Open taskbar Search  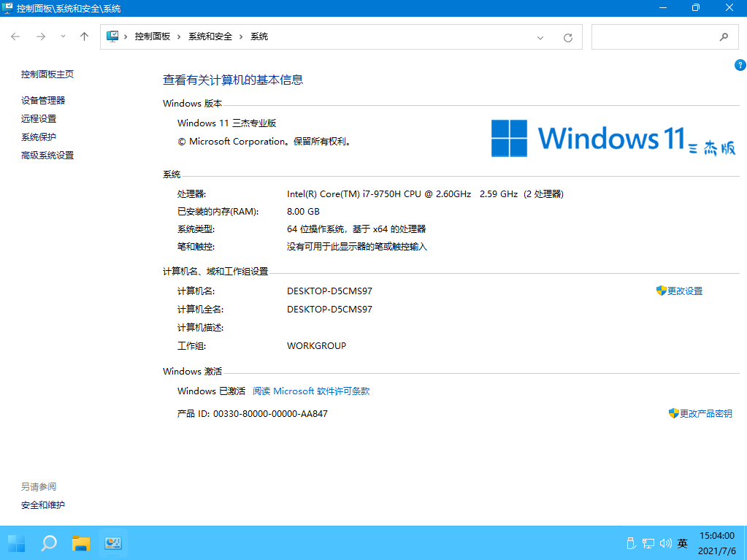48,543
